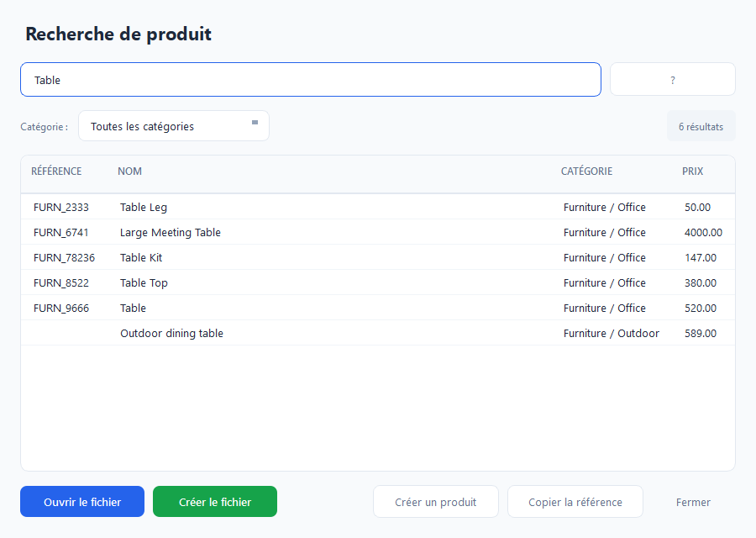The image size is (756, 538).
Task: Select reference FURN_78236
Action: 64,258
